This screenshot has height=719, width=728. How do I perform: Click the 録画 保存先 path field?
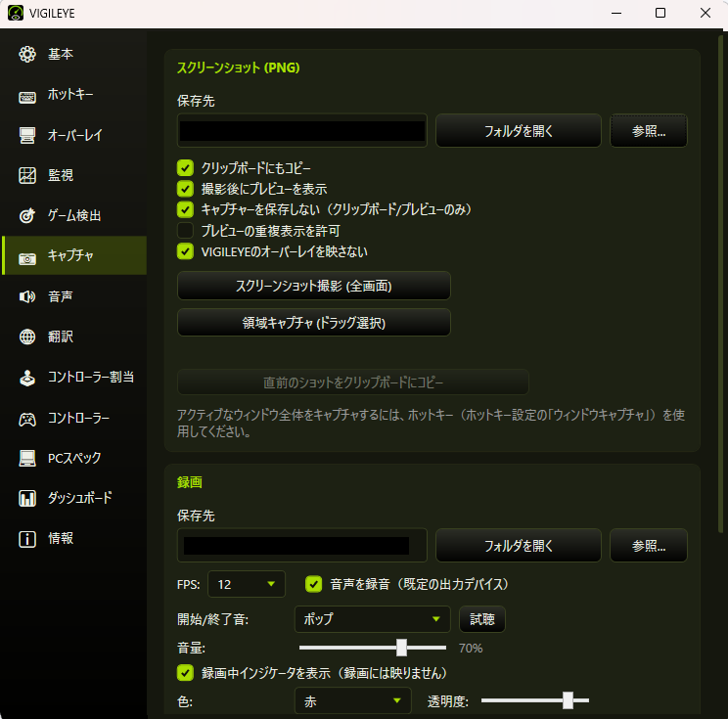(x=302, y=546)
